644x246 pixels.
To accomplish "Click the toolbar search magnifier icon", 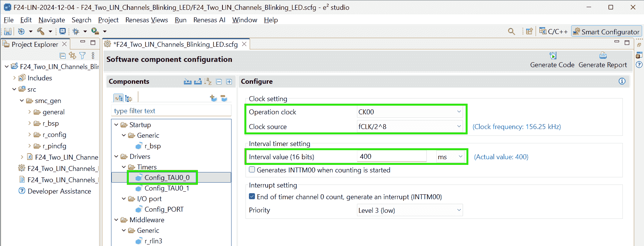I will tap(511, 32).
